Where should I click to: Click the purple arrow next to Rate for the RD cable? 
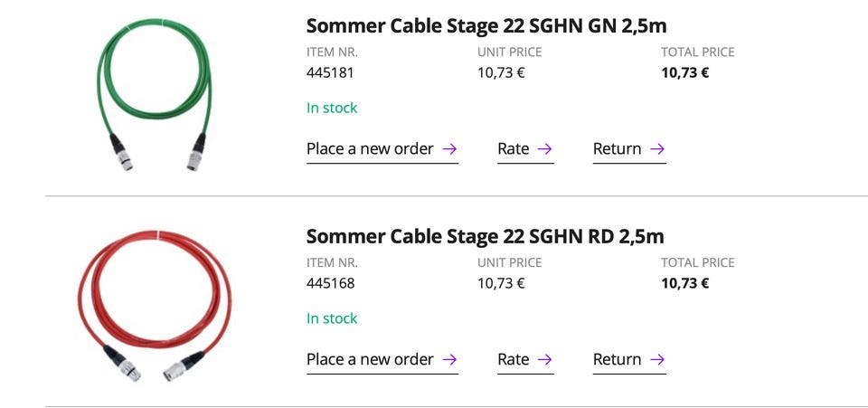point(544,360)
